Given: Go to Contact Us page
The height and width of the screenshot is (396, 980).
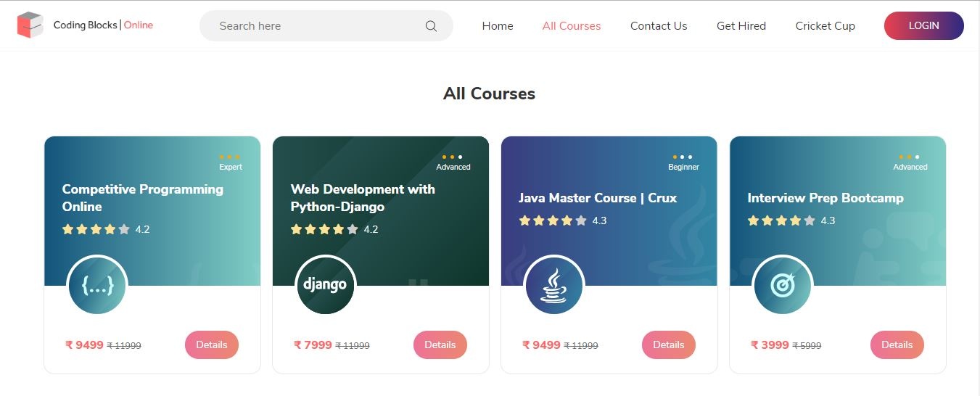Looking at the screenshot, I should pos(659,26).
